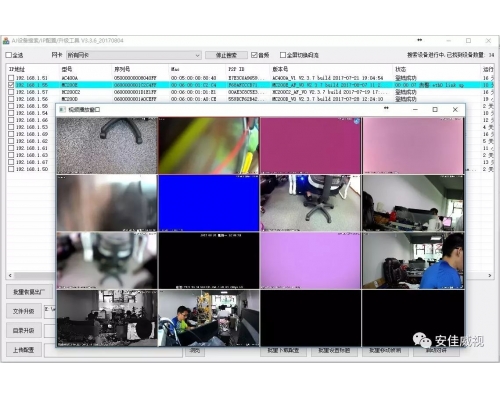Viewport: 500px width, 400px height.
Task: Toggle the 全选 select-all checkbox
Action: pos(9,55)
